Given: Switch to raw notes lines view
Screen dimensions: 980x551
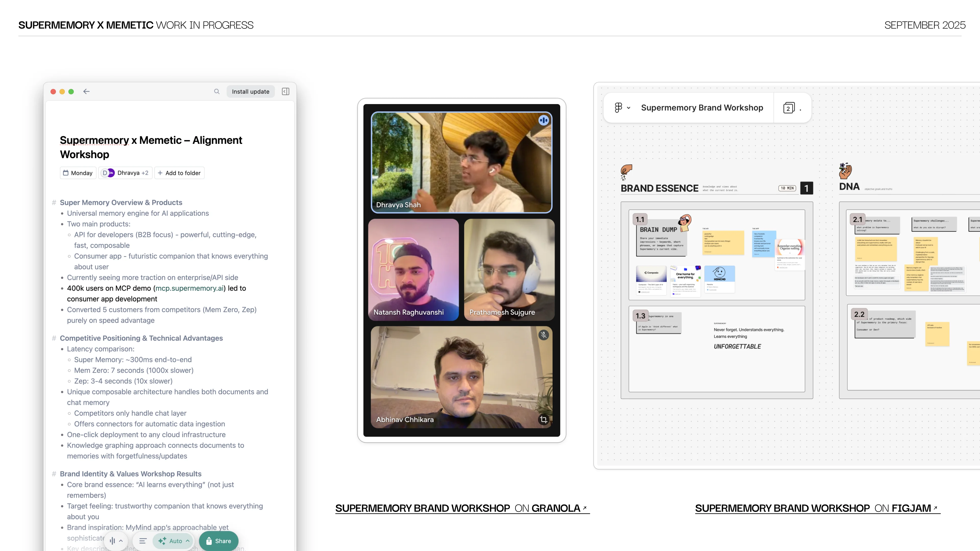Looking at the screenshot, I should pos(143,541).
